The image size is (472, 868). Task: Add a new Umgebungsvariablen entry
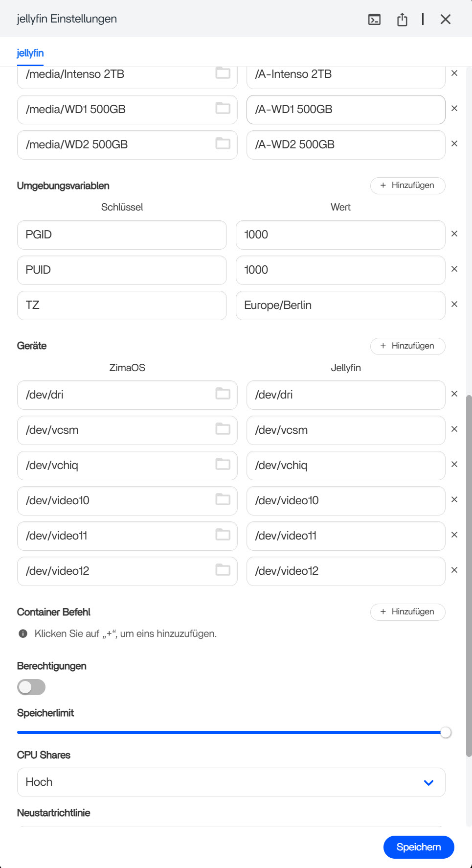[x=407, y=186]
